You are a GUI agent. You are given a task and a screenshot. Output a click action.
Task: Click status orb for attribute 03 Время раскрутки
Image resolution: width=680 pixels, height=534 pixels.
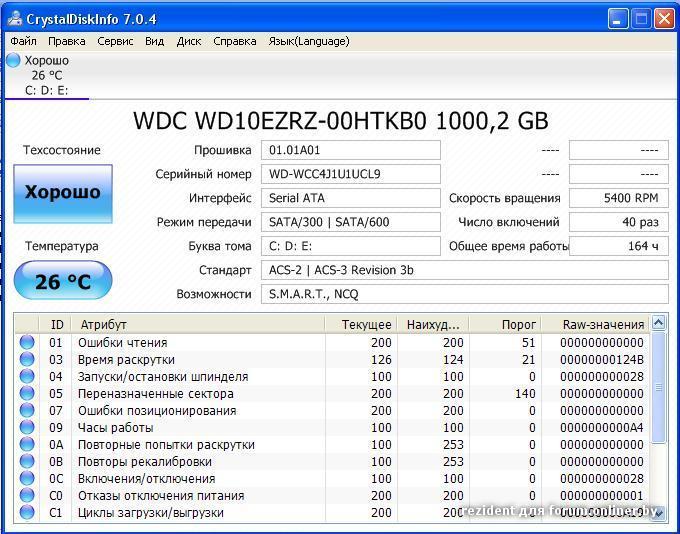click(27, 359)
